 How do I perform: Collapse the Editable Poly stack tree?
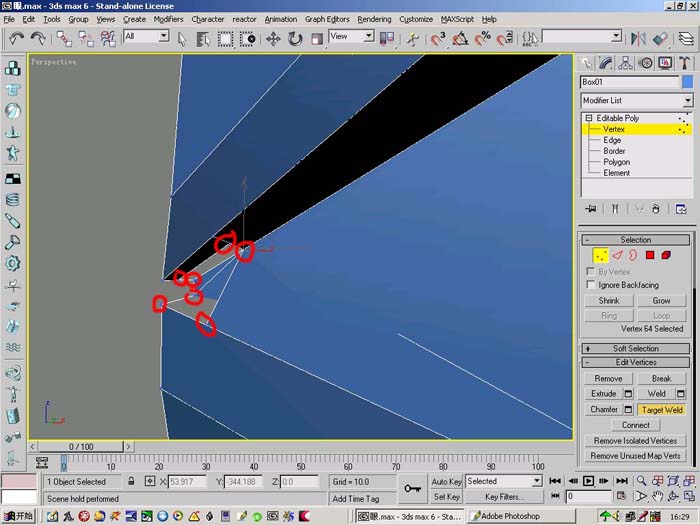588,118
